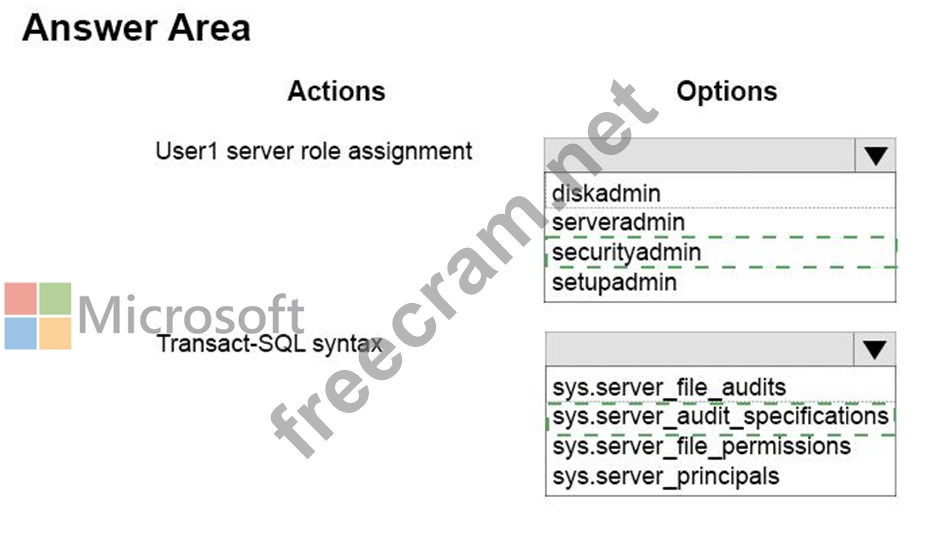Open the User1 server role dropdown arrow
Viewport: 930px width, 543px height.
pyautogui.click(x=875, y=156)
